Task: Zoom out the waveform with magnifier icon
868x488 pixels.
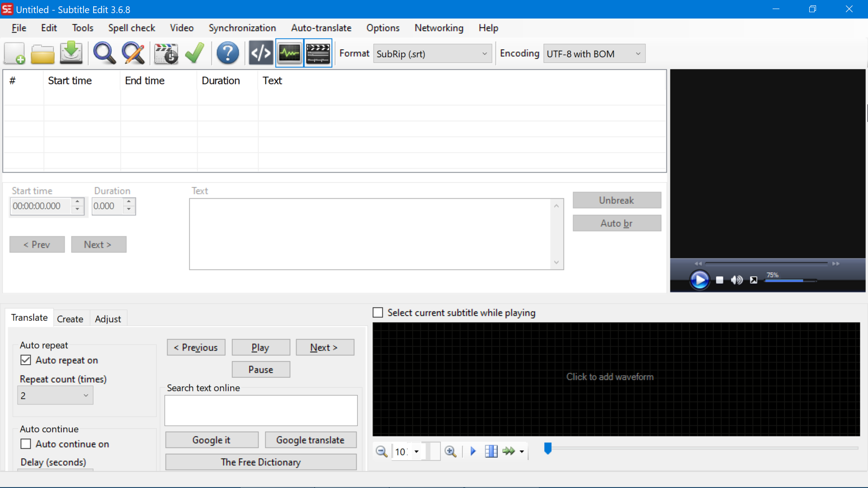Action: [381, 451]
